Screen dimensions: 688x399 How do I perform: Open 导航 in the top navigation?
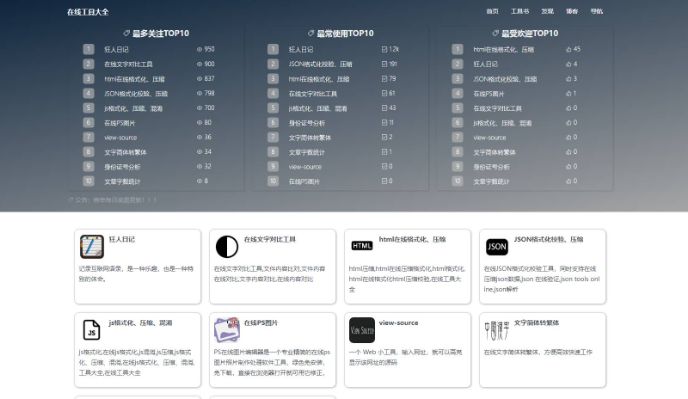click(x=597, y=11)
